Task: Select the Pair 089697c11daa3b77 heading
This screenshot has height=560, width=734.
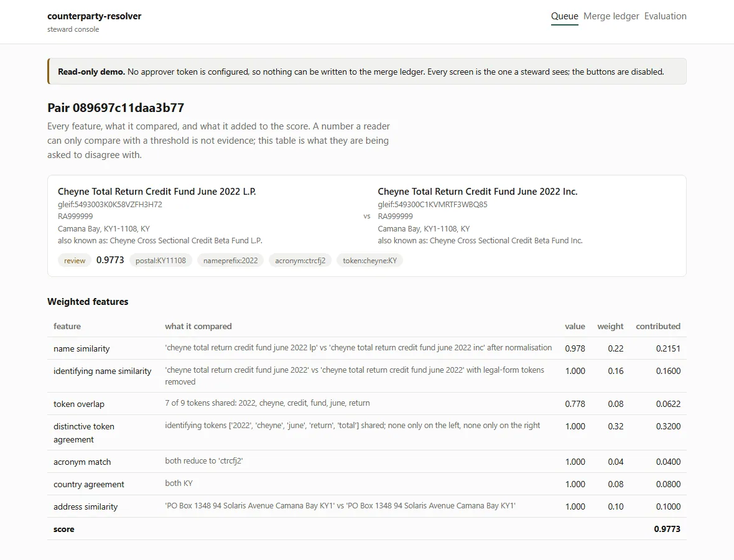Action: (x=116, y=108)
